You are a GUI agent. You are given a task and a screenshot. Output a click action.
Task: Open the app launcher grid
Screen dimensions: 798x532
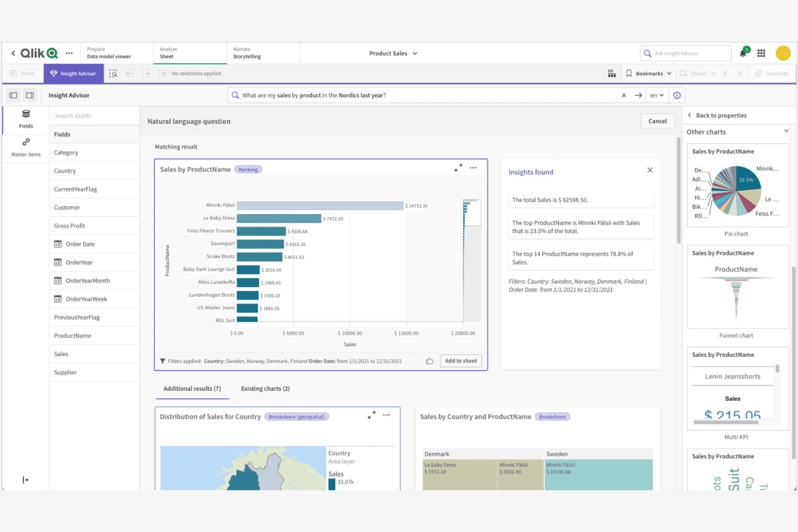point(761,53)
